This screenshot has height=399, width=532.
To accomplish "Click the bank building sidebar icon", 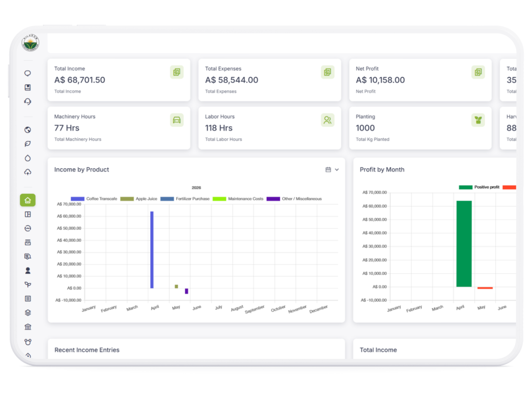I will point(28,327).
